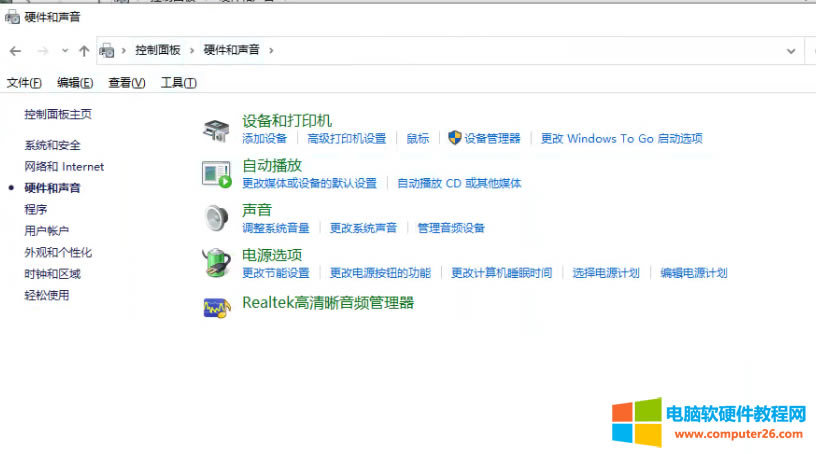Open the 自动播放 AutoPlay icon
Viewport: 816px width, 454px height.
click(x=216, y=174)
